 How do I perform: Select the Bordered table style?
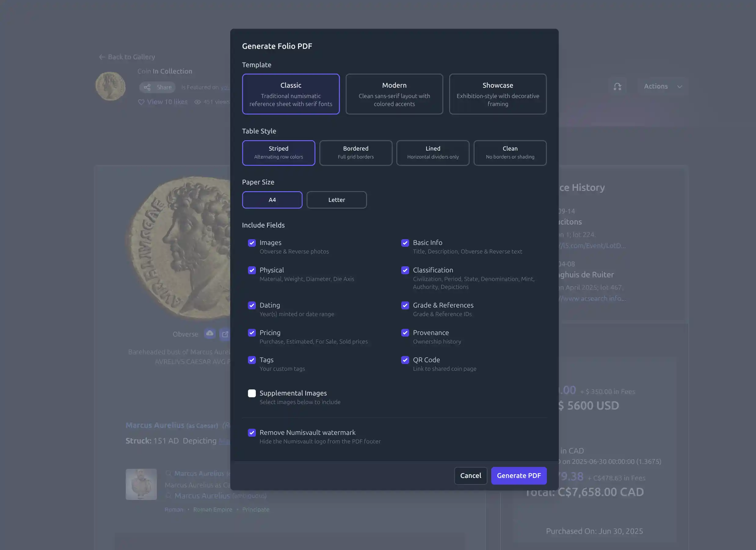click(355, 153)
